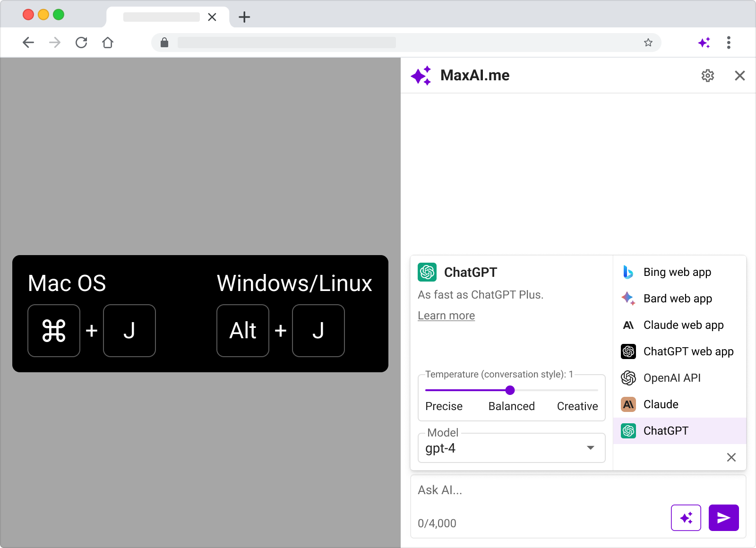This screenshot has width=756, height=548.
Task: Choose the Claude provider option
Action: click(x=680, y=404)
